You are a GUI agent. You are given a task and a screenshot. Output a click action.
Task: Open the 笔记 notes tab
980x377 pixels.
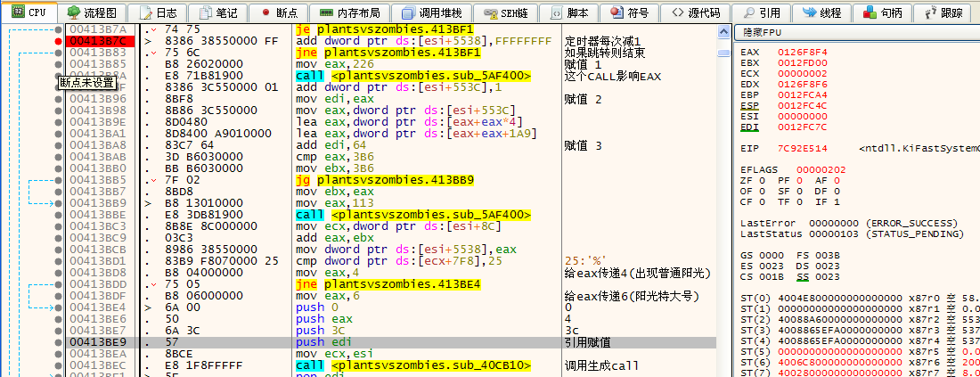[217, 12]
